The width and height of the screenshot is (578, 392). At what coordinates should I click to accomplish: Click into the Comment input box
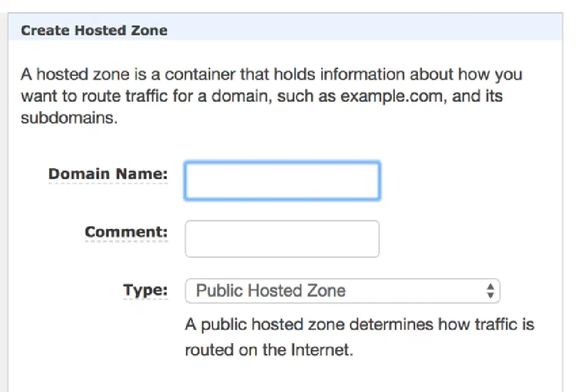[282, 239]
